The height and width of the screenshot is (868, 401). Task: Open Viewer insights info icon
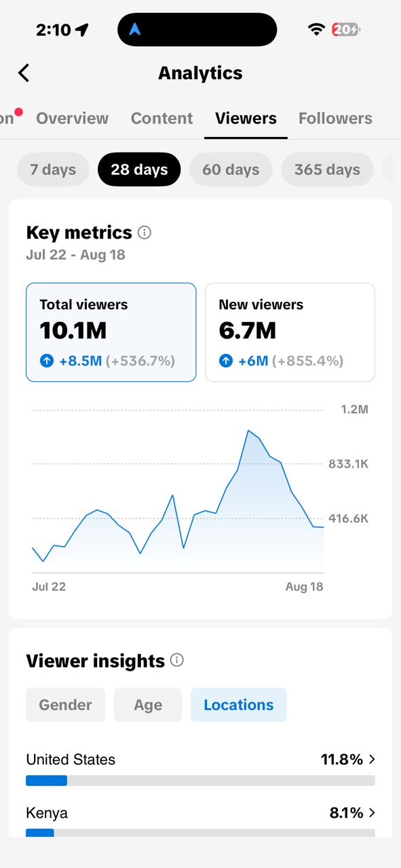tap(177, 660)
